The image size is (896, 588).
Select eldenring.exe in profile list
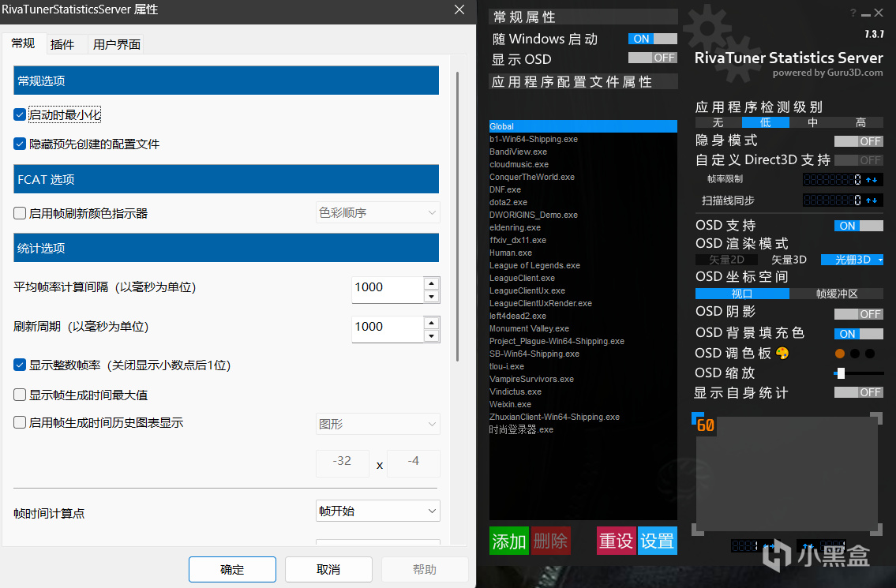(583, 227)
